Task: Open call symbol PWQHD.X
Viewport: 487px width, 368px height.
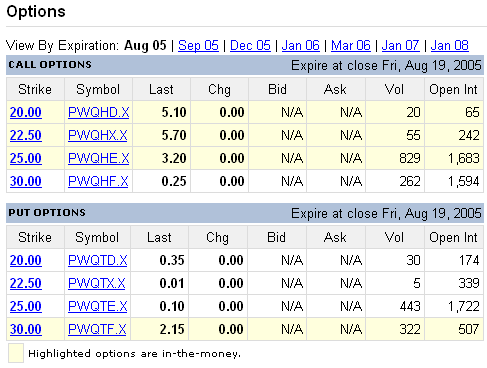Action: coord(99,112)
